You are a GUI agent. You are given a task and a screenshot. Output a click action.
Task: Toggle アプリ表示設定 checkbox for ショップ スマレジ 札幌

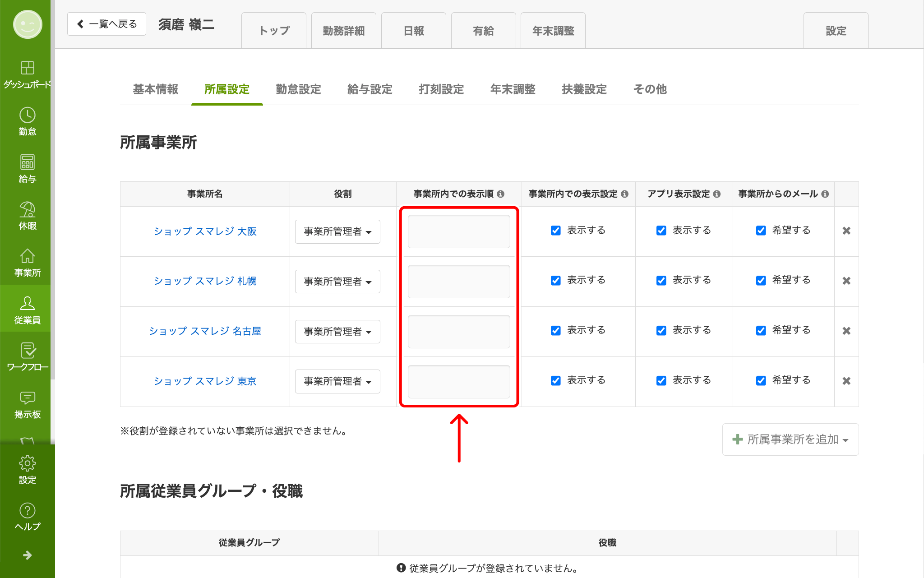tap(661, 281)
